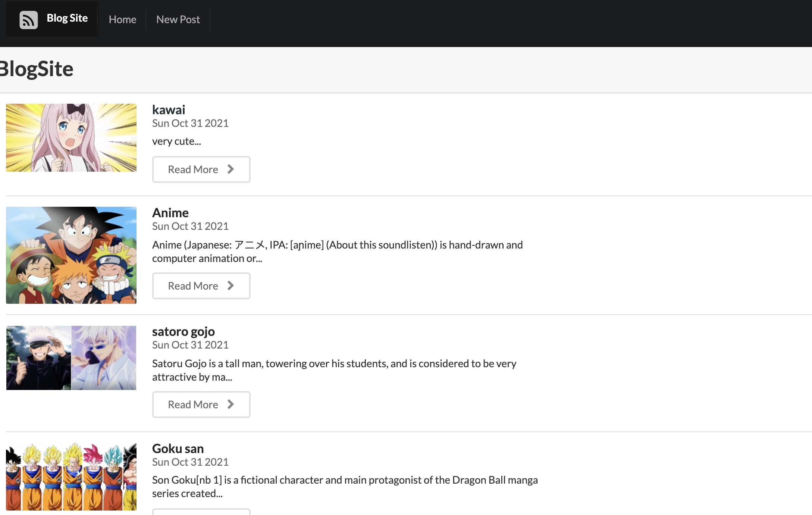Open the Goku san thumbnail image
This screenshot has height=515, width=812.
tap(71, 477)
